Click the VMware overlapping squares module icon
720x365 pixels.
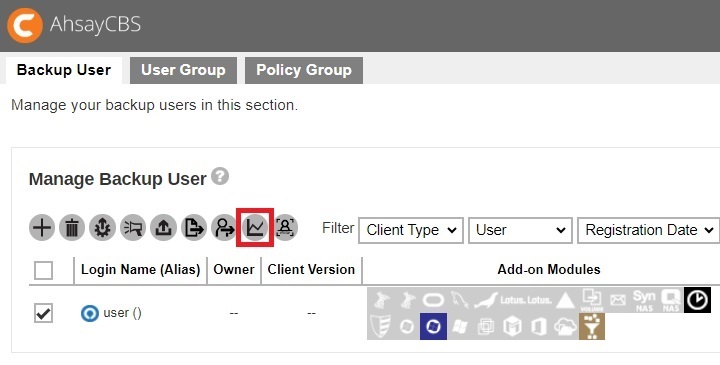coord(486,326)
